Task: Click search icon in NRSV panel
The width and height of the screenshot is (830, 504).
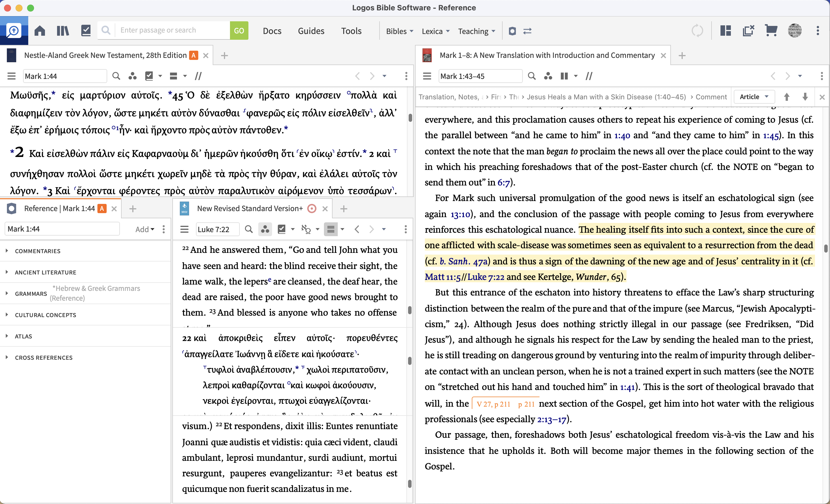Action: tap(249, 229)
